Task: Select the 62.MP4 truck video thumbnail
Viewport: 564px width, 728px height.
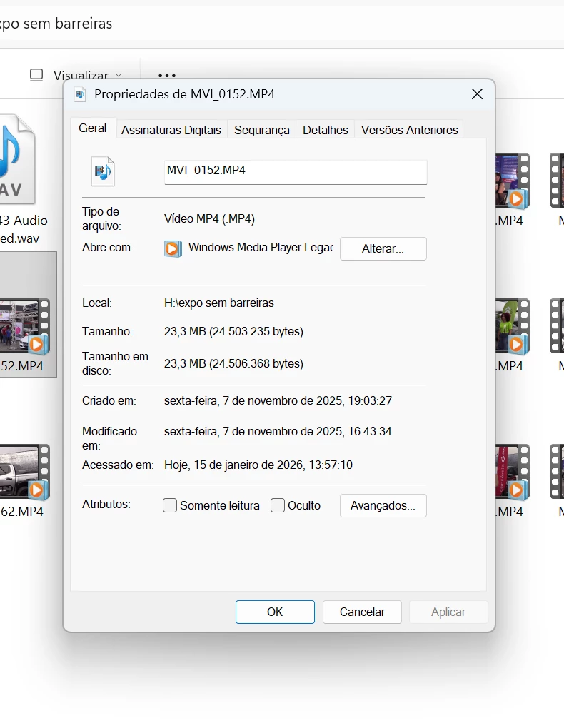Action: [24, 472]
